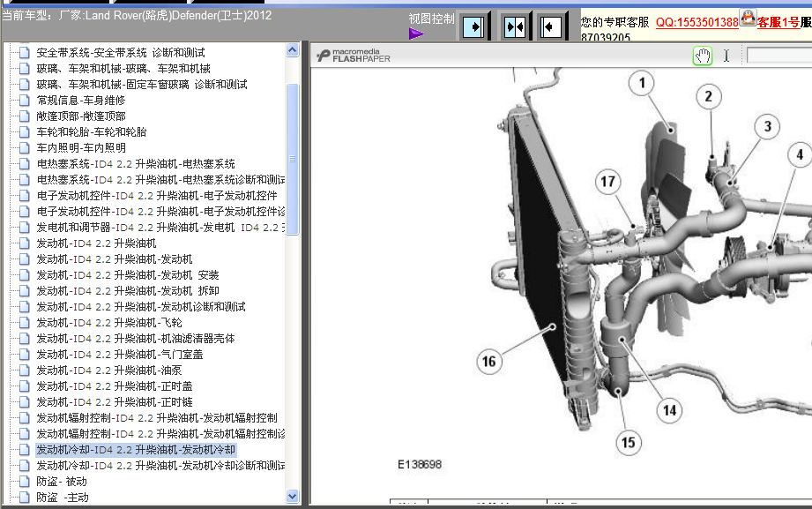Select highlighted 发动机冷却-ID4 2.2 升柴油机-发动机冷却
This screenshot has height=509, width=812.
(136, 450)
